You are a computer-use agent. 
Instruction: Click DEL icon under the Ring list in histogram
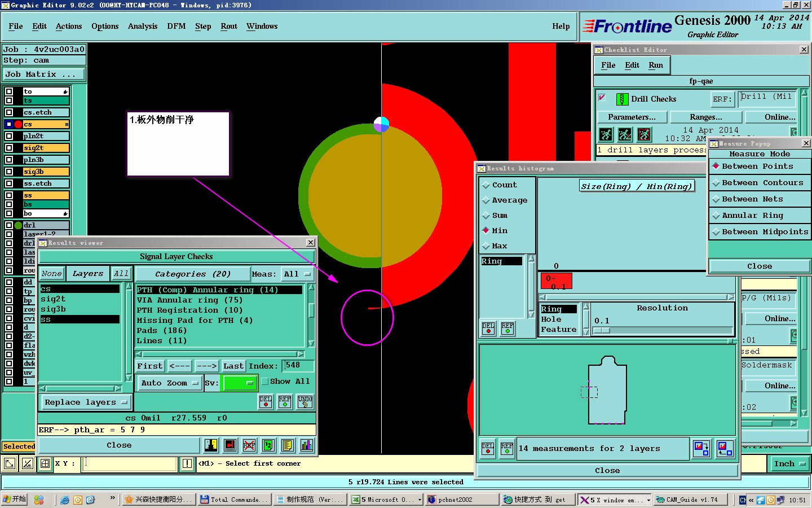click(x=488, y=329)
